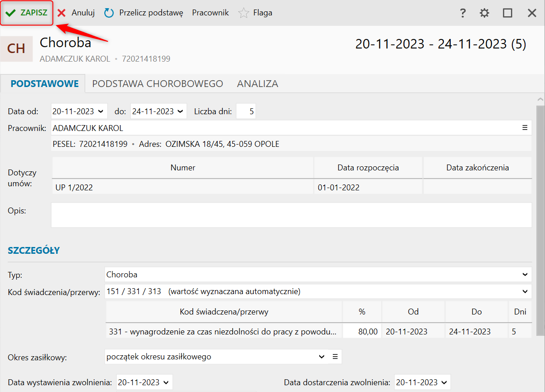The width and height of the screenshot is (545, 392).
Task: Click the Data zakończenia column header
Action: 477,167
